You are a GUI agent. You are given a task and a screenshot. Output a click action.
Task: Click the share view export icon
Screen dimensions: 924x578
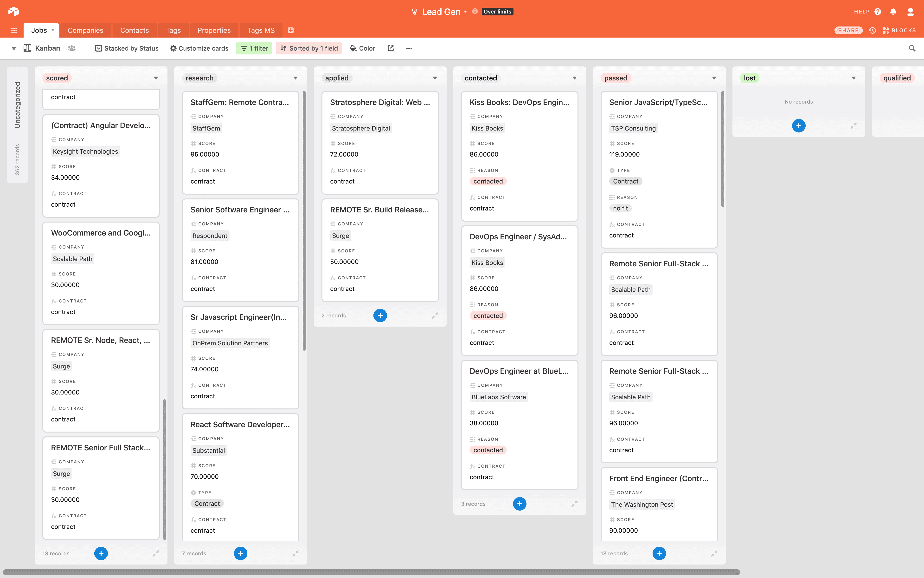391,48
